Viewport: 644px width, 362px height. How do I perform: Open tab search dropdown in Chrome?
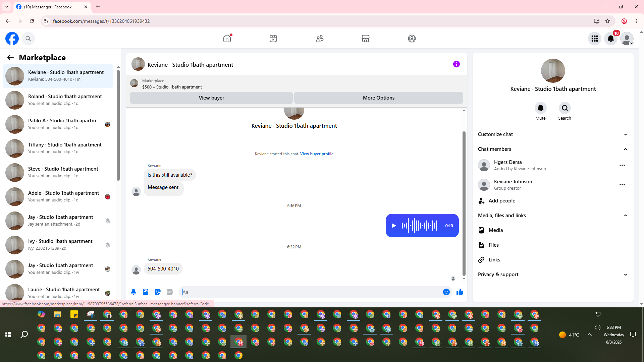click(x=7, y=7)
